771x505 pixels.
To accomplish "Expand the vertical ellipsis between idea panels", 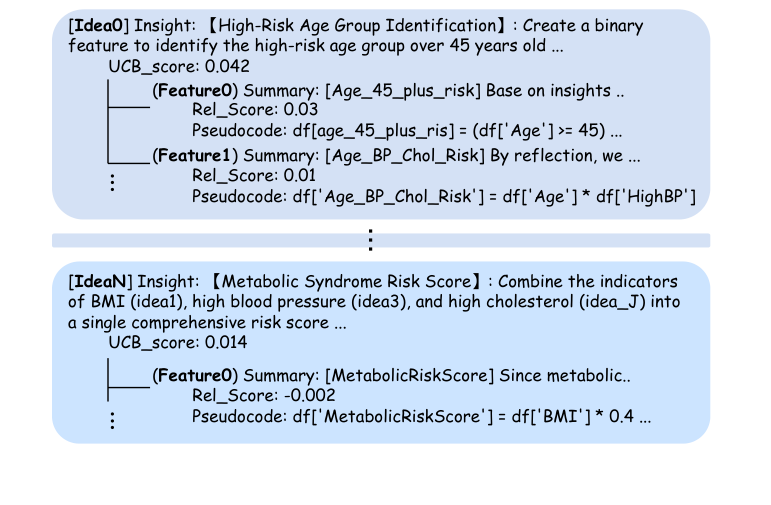I will tap(371, 240).
